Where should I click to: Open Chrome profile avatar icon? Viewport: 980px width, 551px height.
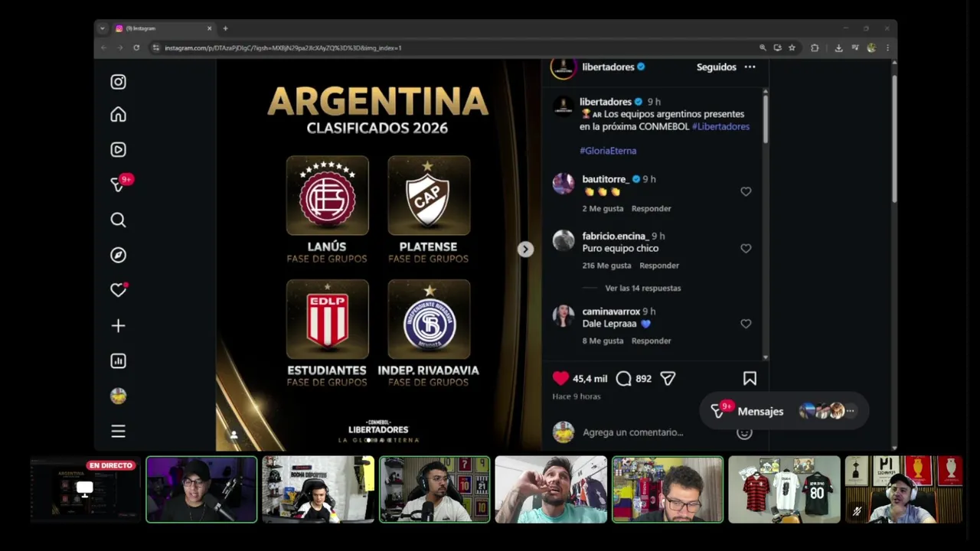(871, 47)
